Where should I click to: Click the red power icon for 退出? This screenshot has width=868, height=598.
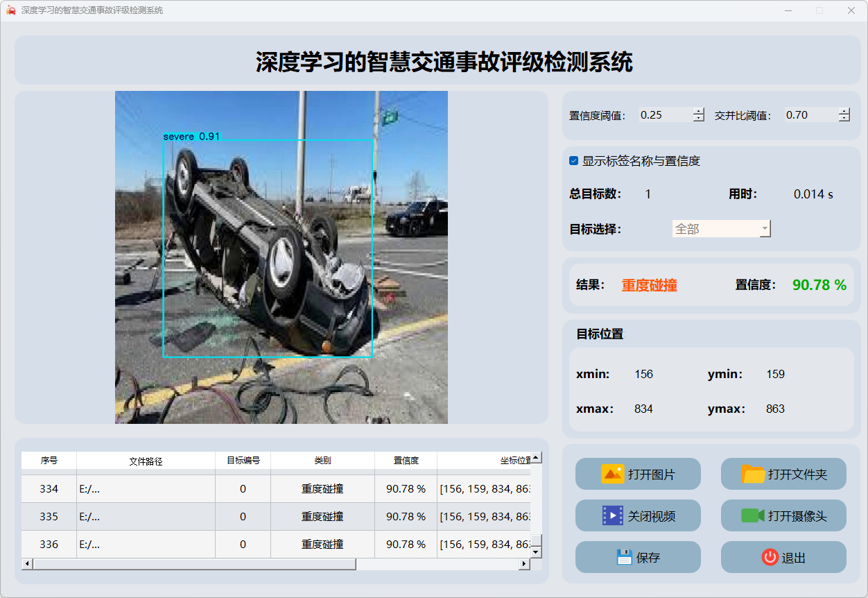[770, 557]
